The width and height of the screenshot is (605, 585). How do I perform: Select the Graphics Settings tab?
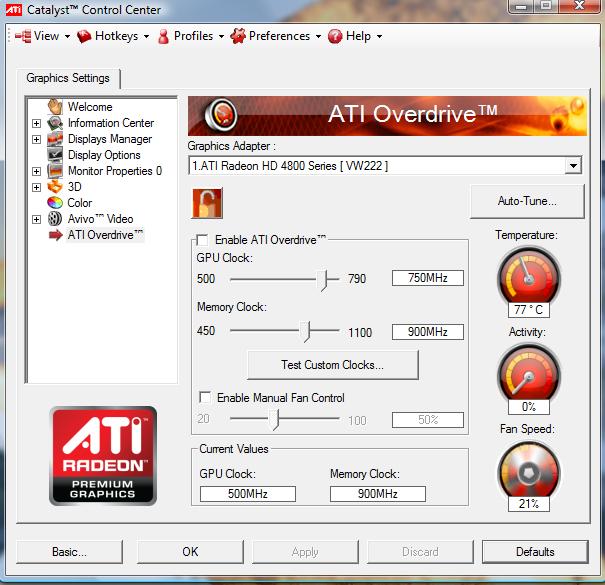coord(68,78)
